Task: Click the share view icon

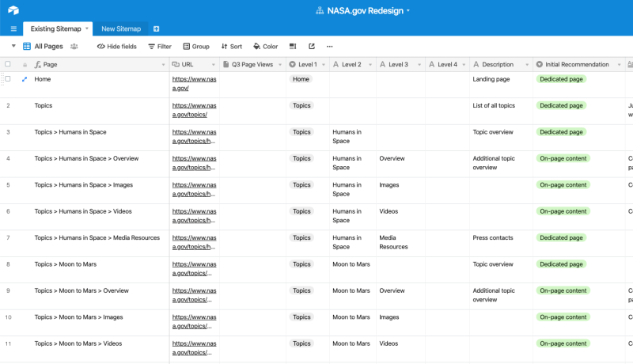Action: pos(312,47)
